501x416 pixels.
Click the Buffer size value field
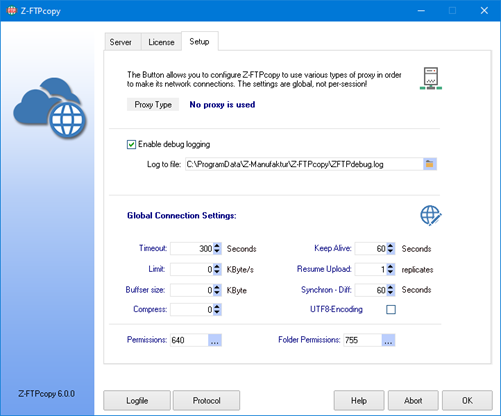[192, 290]
